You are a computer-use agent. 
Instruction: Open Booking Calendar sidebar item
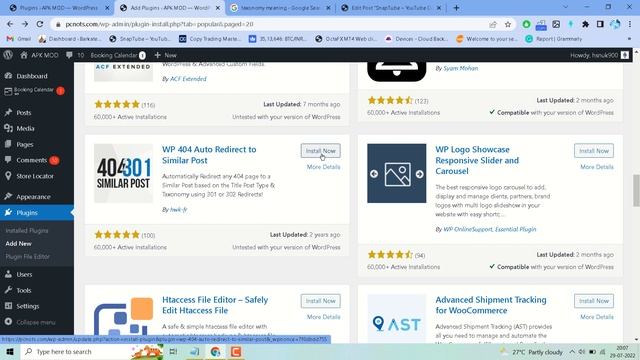point(34,91)
